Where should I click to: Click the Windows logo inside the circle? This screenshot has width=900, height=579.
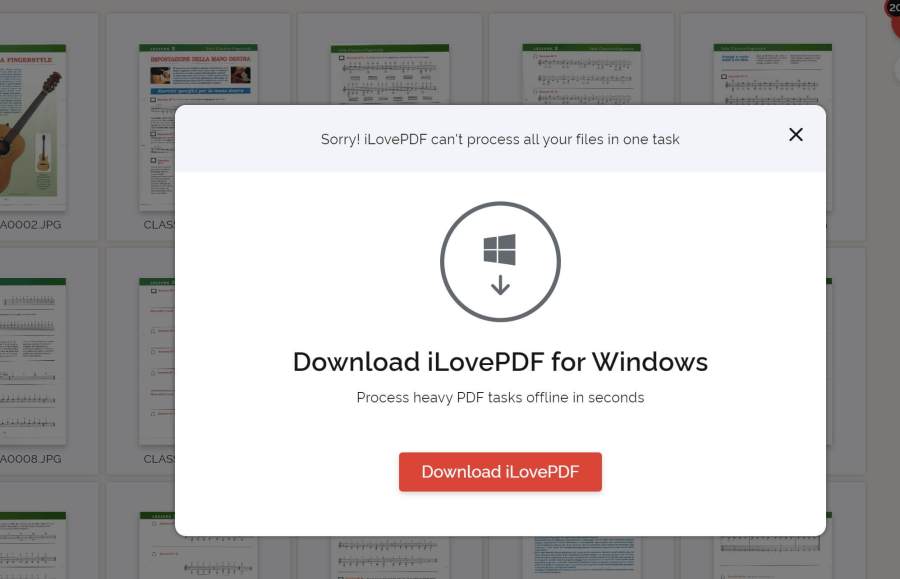pos(500,250)
